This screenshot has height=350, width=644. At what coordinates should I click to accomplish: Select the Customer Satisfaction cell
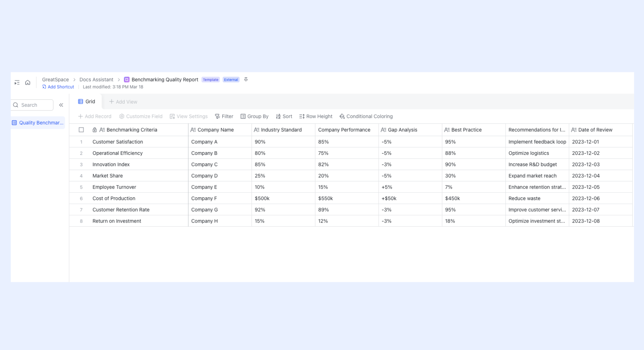(139, 142)
